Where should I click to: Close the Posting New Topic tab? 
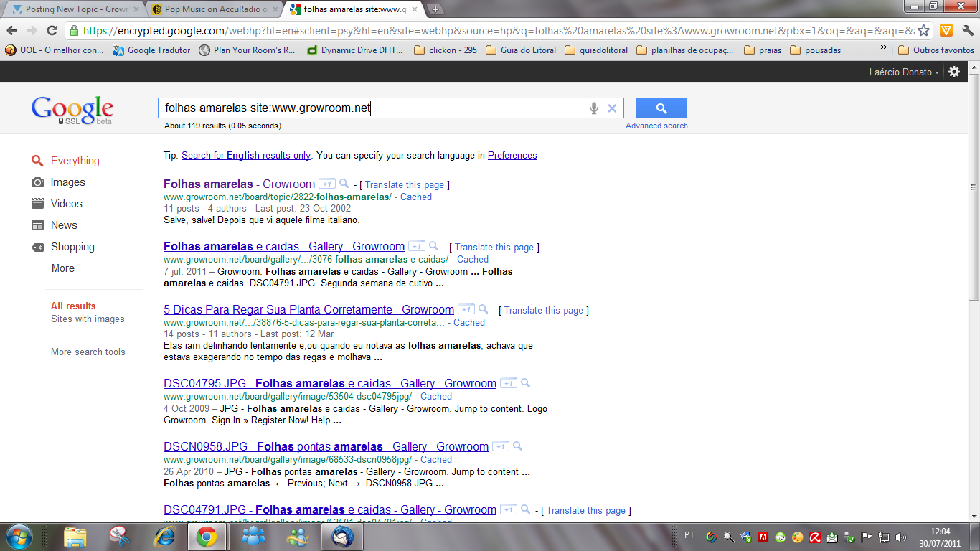pyautogui.click(x=136, y=9)
